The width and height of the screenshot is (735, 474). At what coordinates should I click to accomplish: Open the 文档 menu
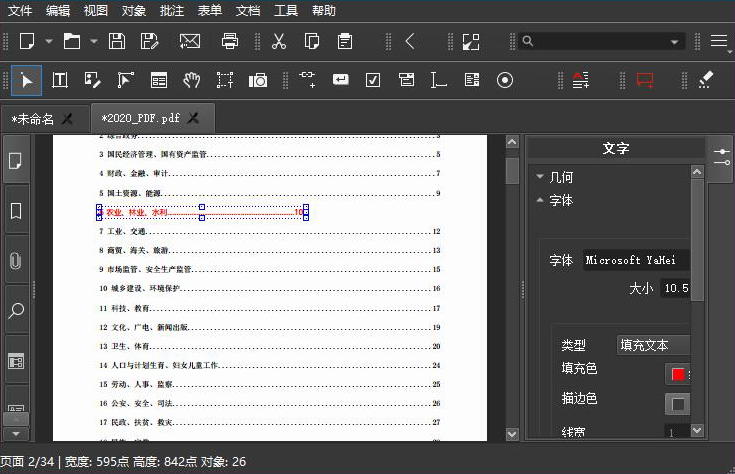click(248, 10)
